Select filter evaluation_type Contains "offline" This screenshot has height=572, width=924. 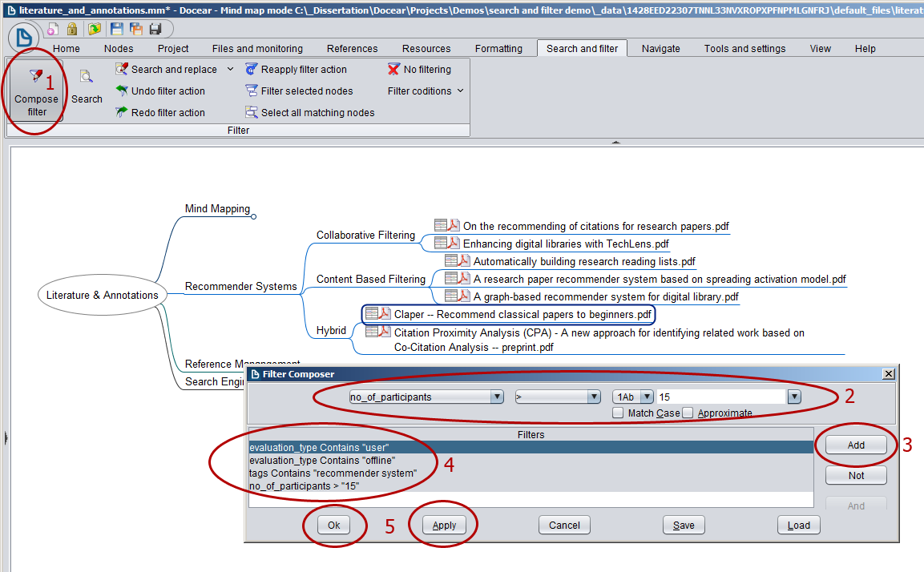click(531, 460)
